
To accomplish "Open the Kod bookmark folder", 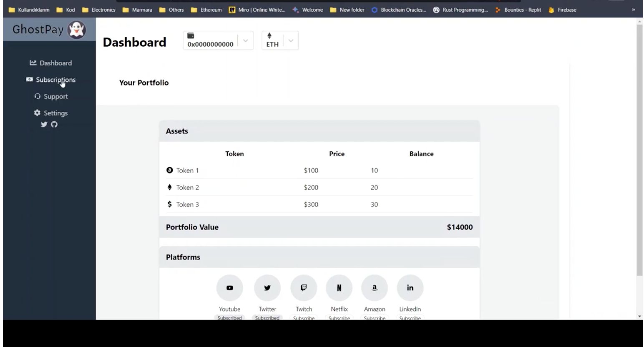I will point(65,10).
